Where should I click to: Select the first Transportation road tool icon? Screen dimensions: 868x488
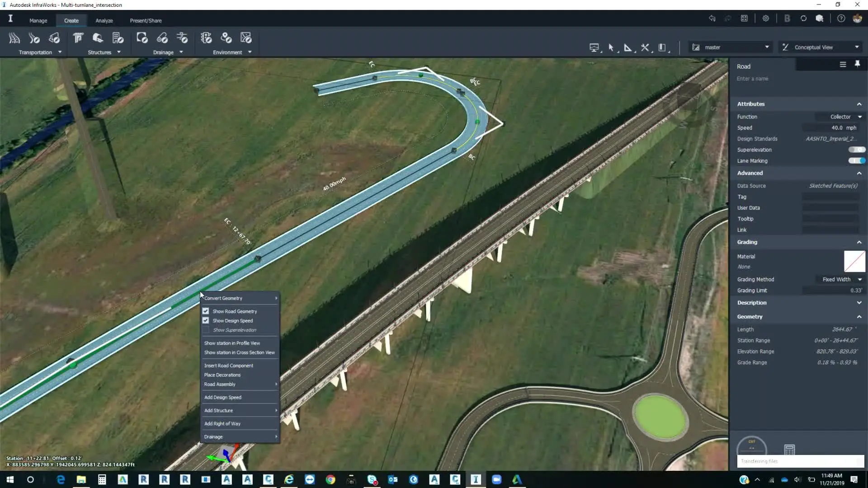pos(14,38)
